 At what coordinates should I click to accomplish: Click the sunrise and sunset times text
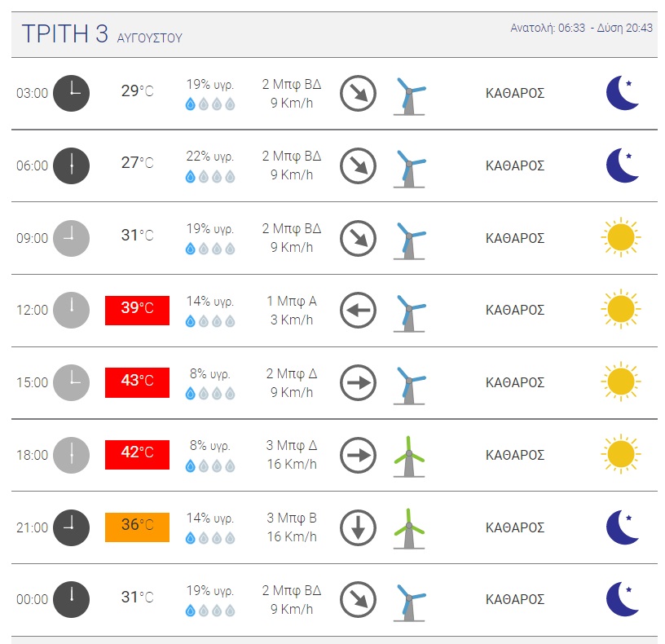pyautogui.click(x=581, y=28)
